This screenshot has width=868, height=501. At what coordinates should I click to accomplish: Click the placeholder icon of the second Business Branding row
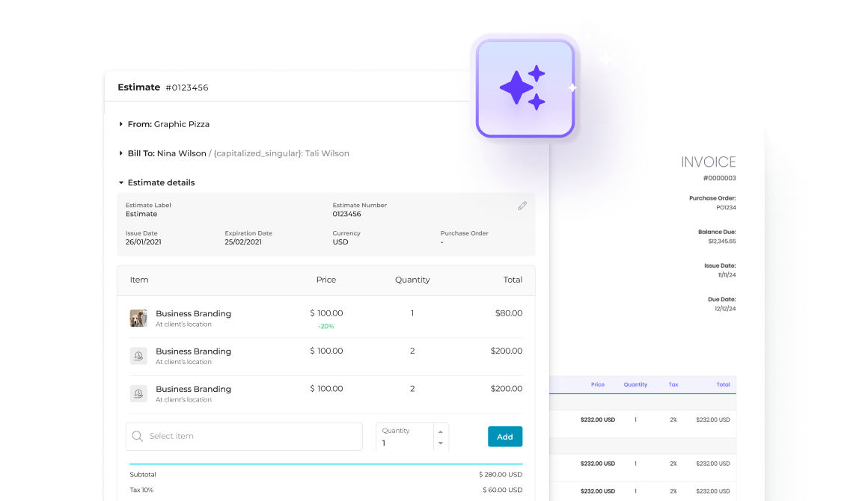138,356
